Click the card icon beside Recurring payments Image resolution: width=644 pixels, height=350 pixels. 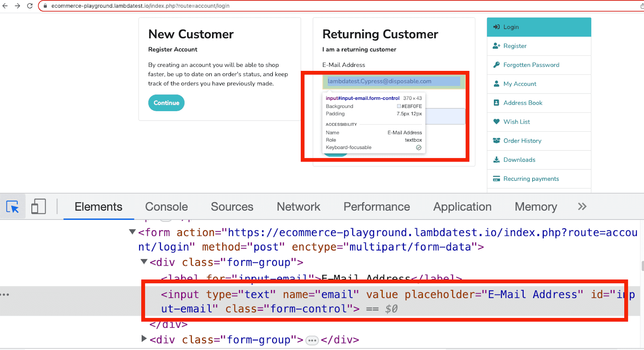(x=497, y=178)
